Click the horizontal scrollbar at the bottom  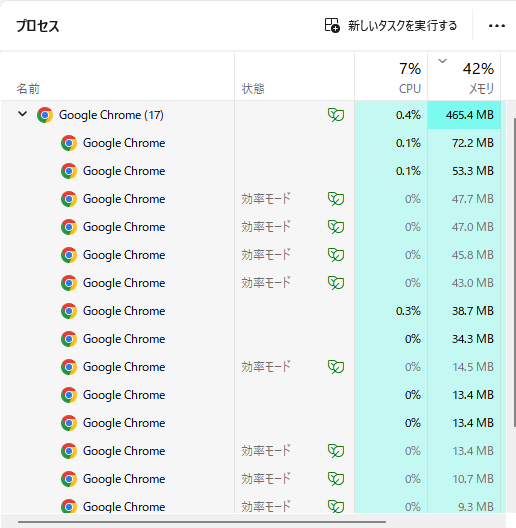[x=202, y=522]
